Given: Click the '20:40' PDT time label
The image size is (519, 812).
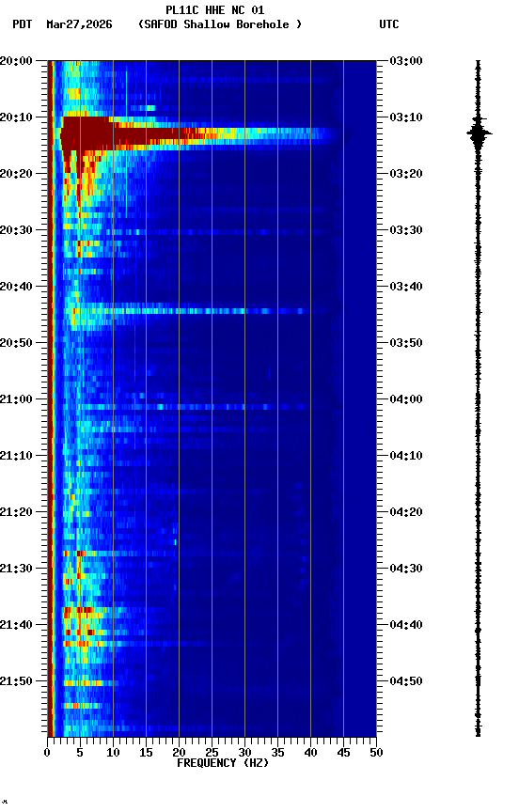Looking at the screenshot, I should click(16, 287).
